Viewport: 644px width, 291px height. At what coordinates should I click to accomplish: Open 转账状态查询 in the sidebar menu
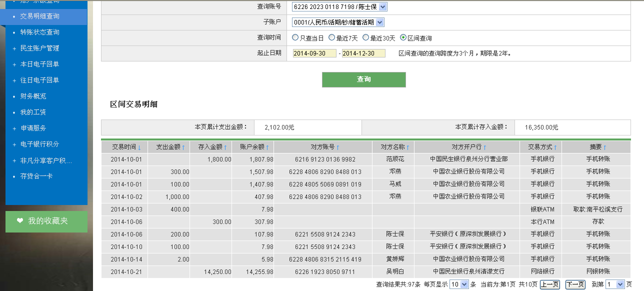point(39,32)
